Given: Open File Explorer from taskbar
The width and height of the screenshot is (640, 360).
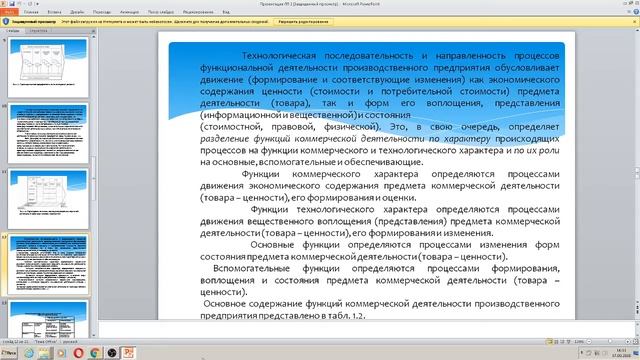Looking at the screenshot, I should pyautogui.click(x=44, y=353).
